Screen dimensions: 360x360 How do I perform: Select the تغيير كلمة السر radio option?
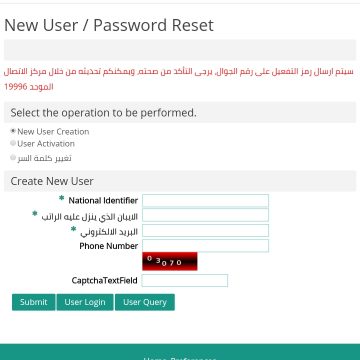[x=13, y=157]
